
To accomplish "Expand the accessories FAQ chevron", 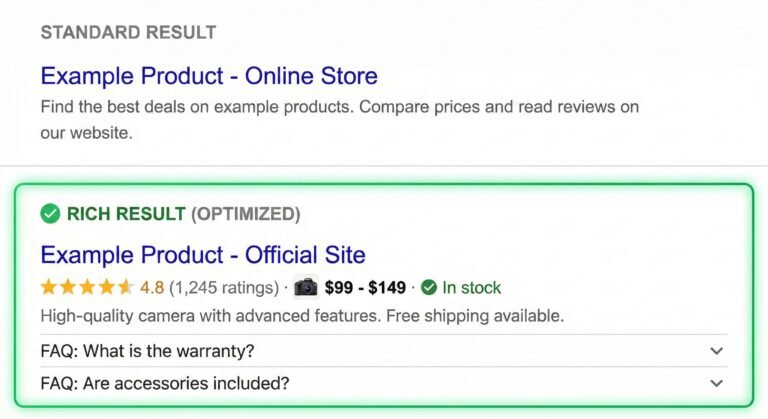I will [716, 383].
